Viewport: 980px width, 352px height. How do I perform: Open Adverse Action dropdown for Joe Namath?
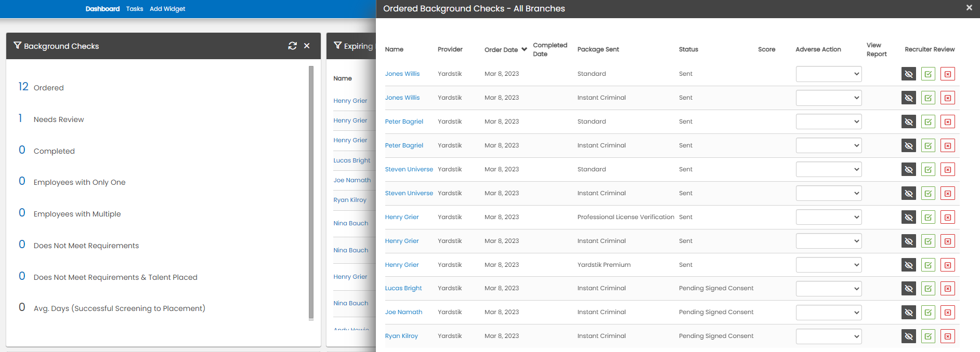coord(829,313)
